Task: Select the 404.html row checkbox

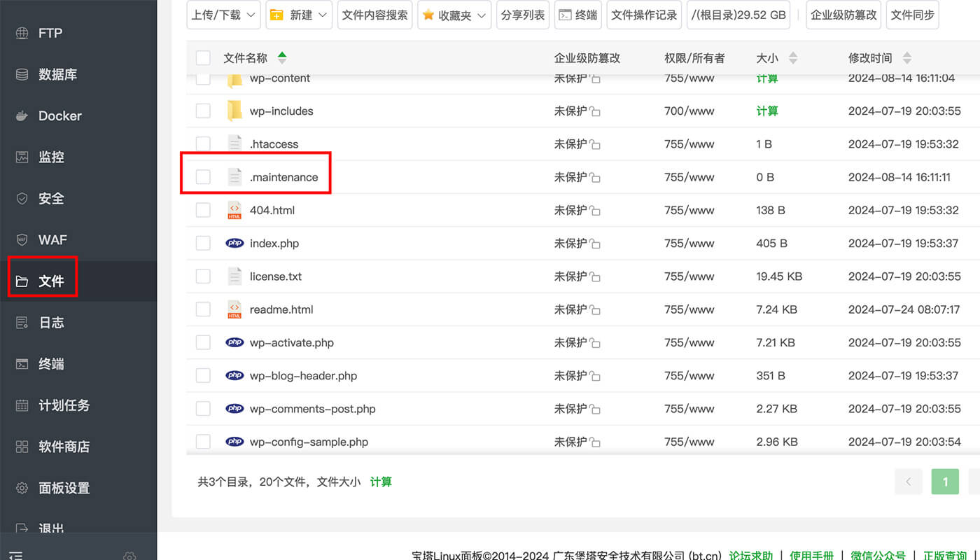Action: [x=203, y=210]
